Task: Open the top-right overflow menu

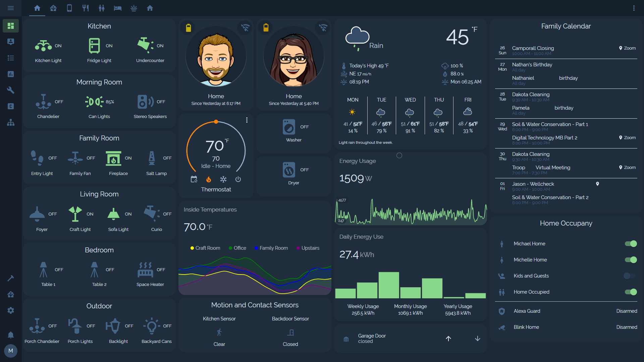Action: point(634,8)
